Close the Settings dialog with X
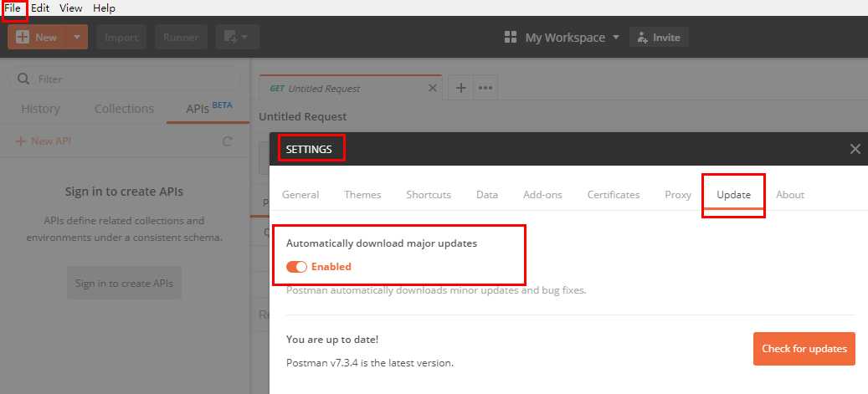 pyautogui.click(x=855, y=149)
